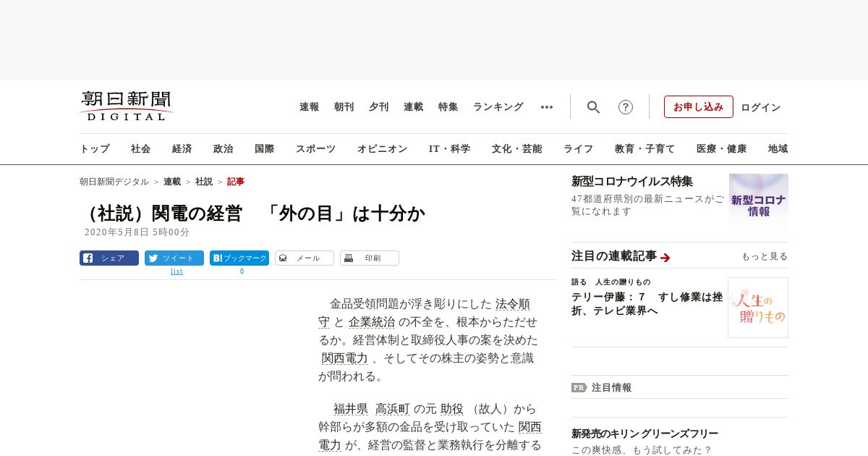This screenshot has width=868, height=456.
Task: Open the search magnifier icon
Action: pos(593,107)
